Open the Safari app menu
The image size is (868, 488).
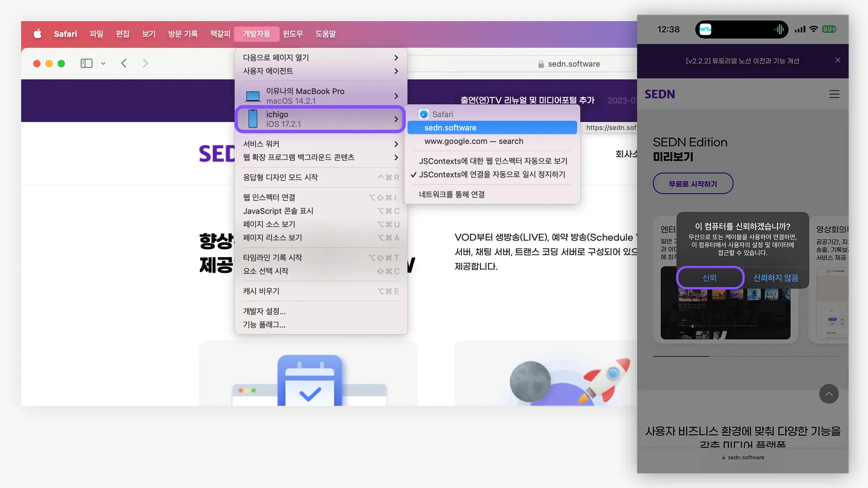pyautogui.click(x=65, y=34)
